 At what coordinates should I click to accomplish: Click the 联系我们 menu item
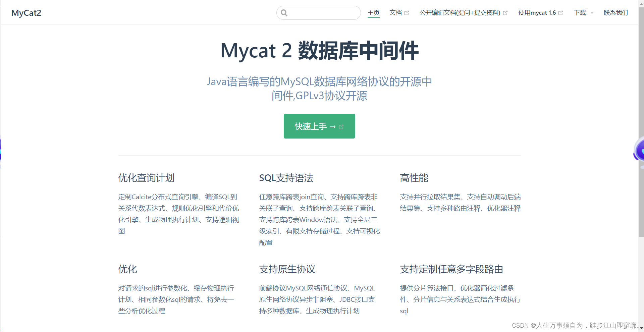(615, 12)
